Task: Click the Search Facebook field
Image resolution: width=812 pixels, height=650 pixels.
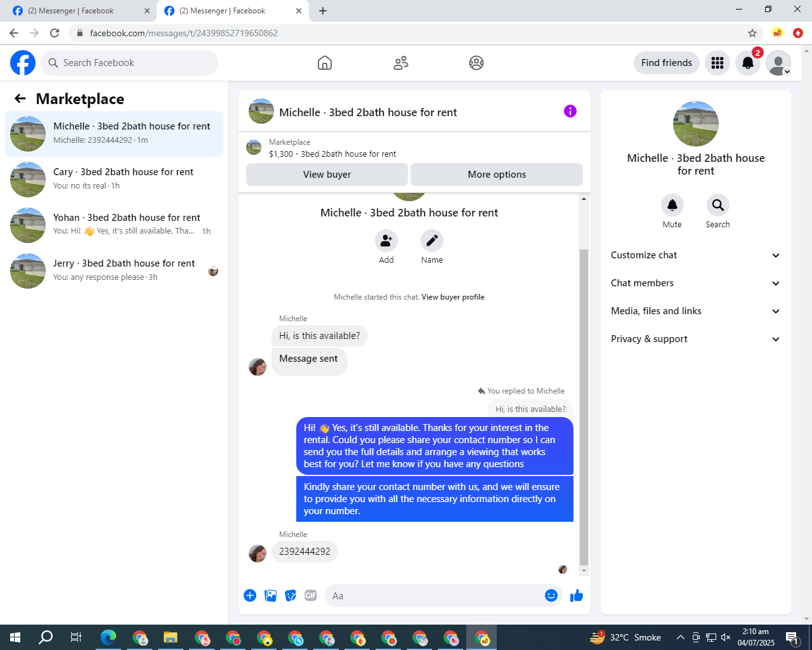Action: pos(129,63)
